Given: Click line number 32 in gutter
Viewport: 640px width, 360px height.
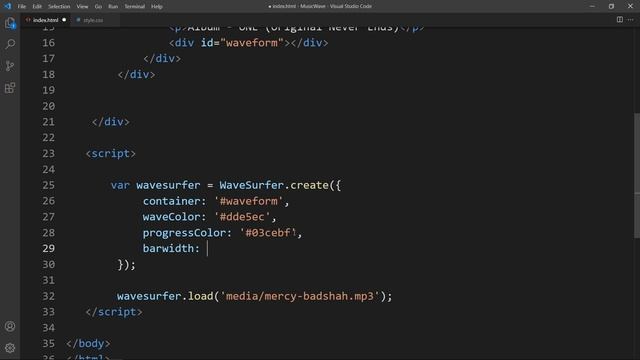Looking at the screenshot, I should click(48, 296).
